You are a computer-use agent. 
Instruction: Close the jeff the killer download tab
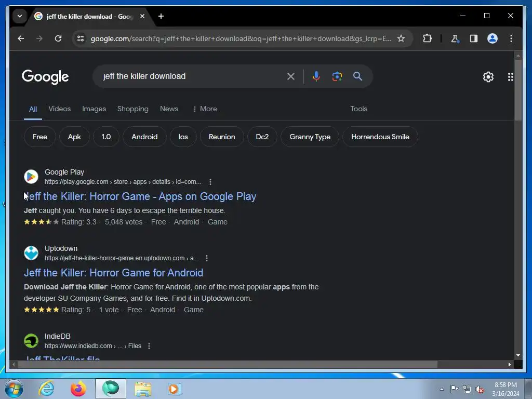(142, 16)
